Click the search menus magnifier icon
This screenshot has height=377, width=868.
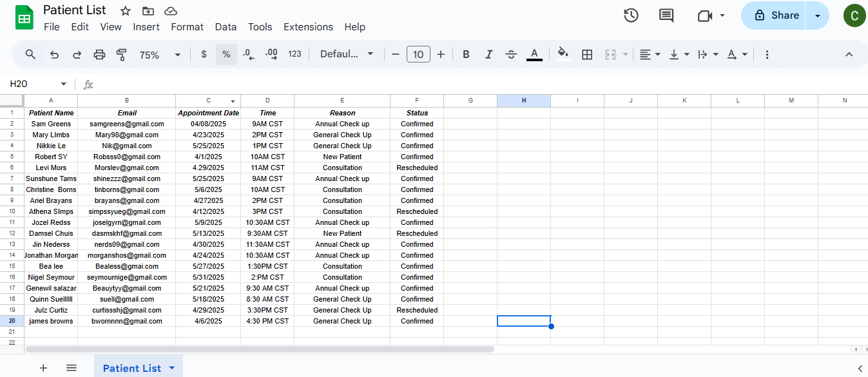30,55
